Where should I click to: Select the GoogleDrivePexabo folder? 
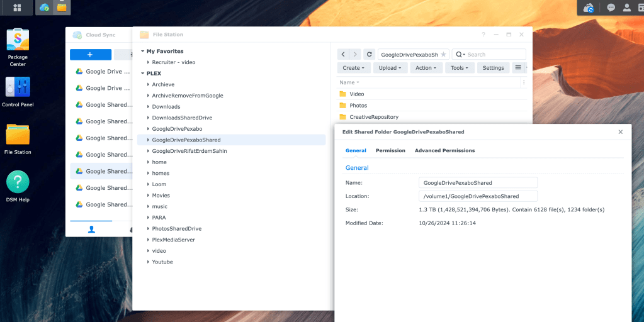(177, 129)
